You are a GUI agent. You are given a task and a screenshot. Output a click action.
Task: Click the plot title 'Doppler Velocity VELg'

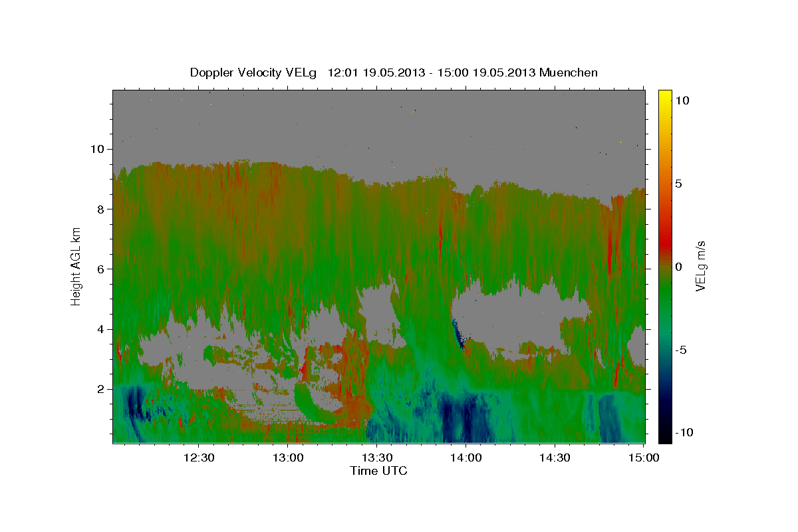[255, 72]
